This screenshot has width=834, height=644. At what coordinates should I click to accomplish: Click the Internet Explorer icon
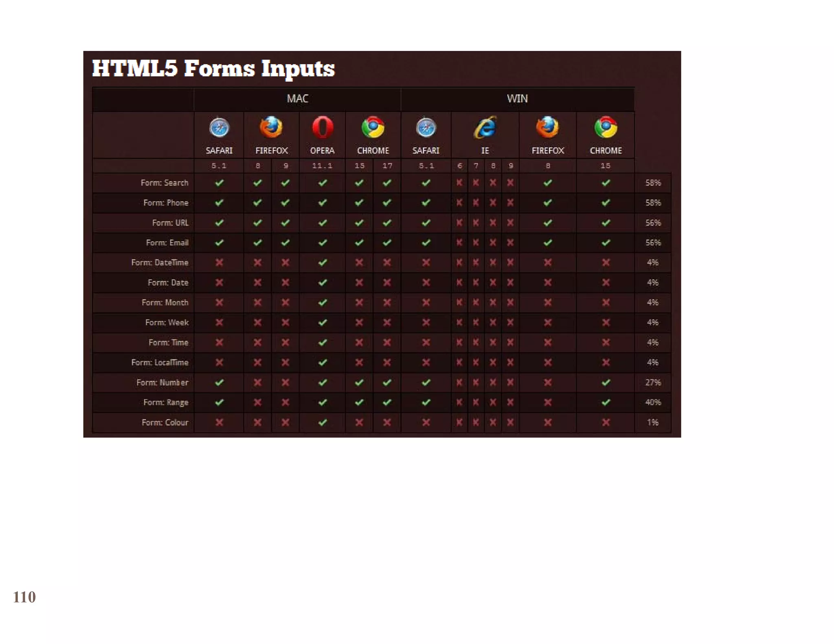[x=485, y=128]
